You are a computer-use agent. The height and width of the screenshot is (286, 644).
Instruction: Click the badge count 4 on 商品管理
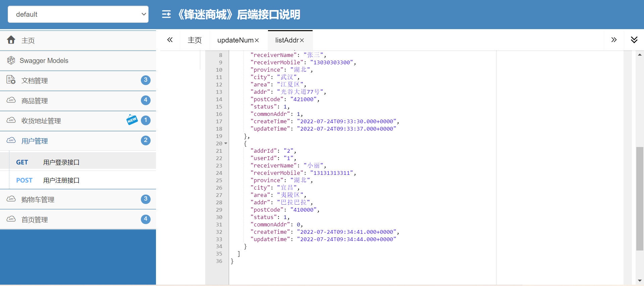tap(146, 100)
